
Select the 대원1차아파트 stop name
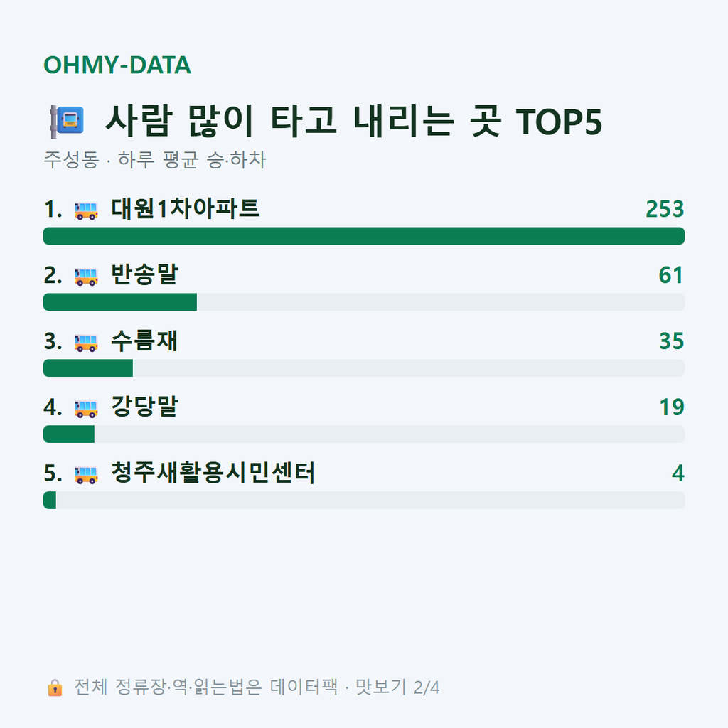click(x=185, y=208)
